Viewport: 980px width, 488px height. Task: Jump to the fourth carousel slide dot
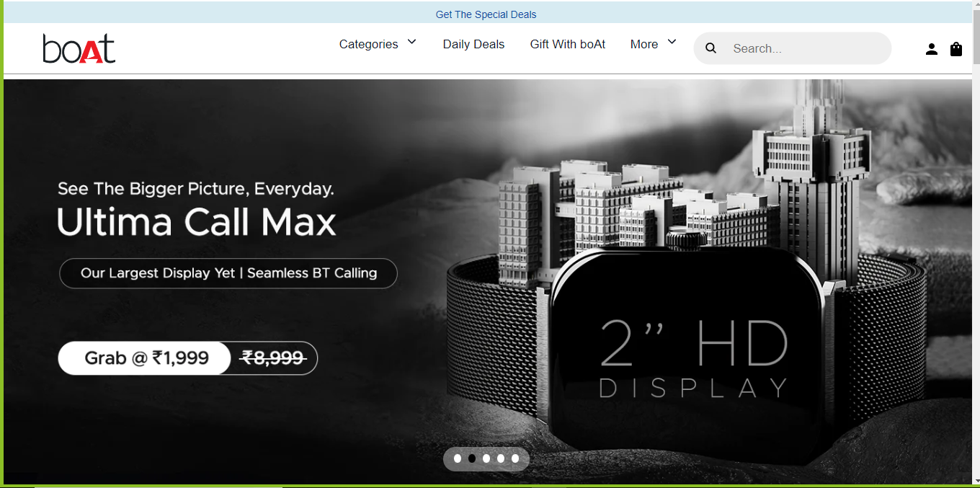click(501, 458)
